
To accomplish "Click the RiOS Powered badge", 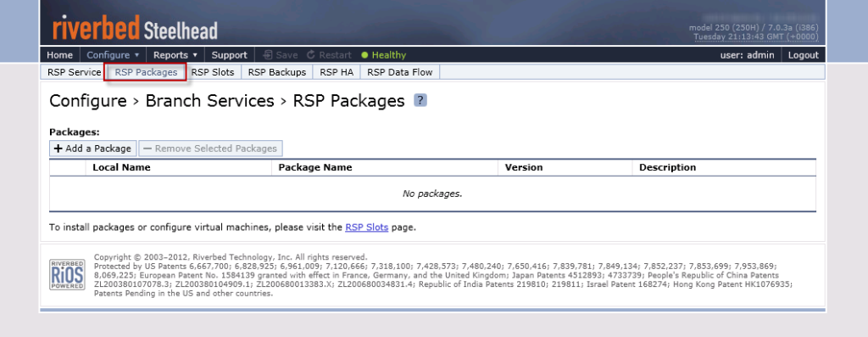I will pos(67,274).
